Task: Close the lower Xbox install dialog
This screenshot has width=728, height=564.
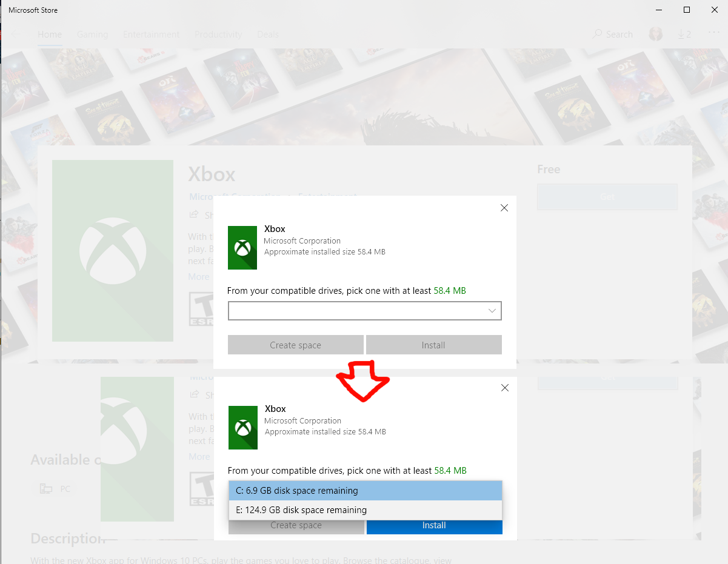Action: [x=505, y=388]
